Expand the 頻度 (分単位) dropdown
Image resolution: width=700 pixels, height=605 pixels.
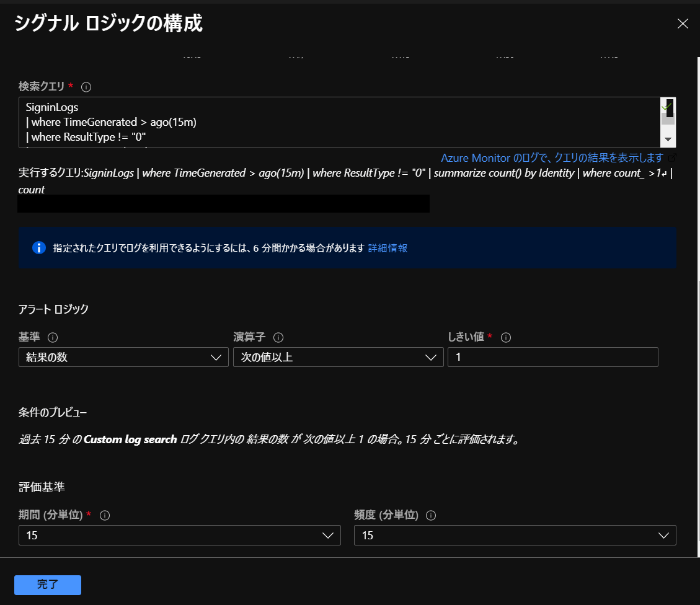[515, 535]
